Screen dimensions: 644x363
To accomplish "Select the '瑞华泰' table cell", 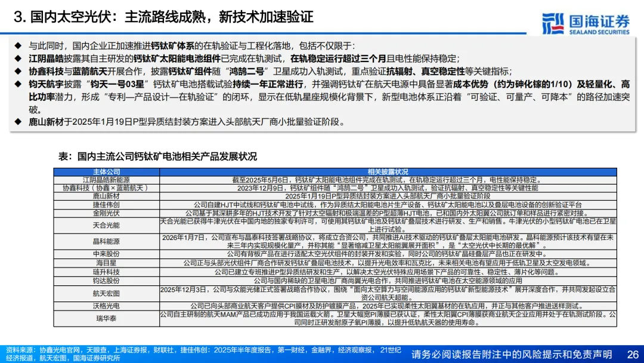I will click(106, 319).
